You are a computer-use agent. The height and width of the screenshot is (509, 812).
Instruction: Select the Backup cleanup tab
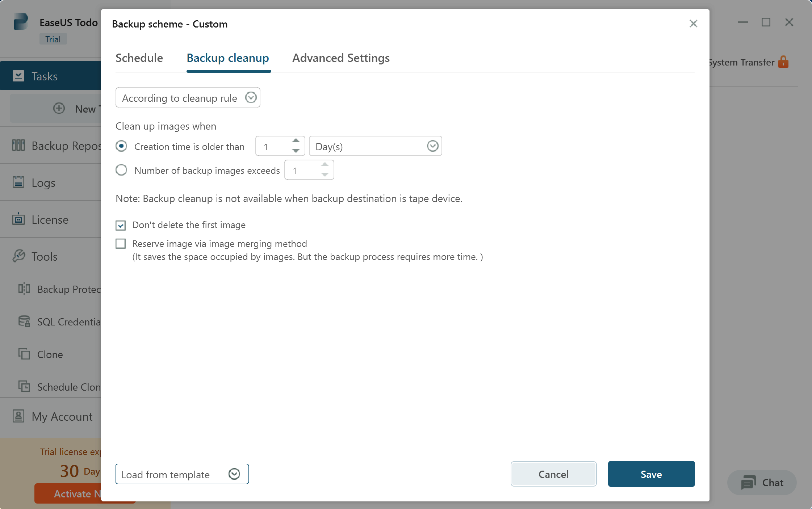point(228,58)
